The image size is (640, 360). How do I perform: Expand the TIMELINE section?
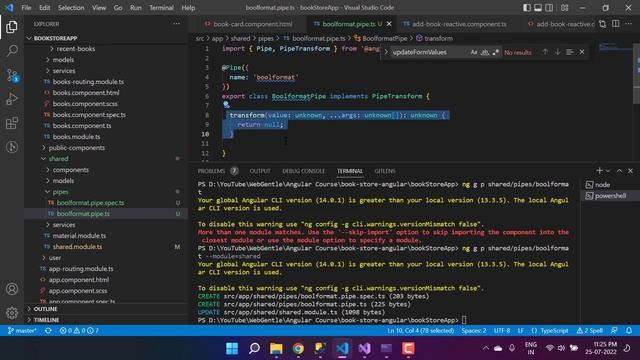[x=46, y=320]
